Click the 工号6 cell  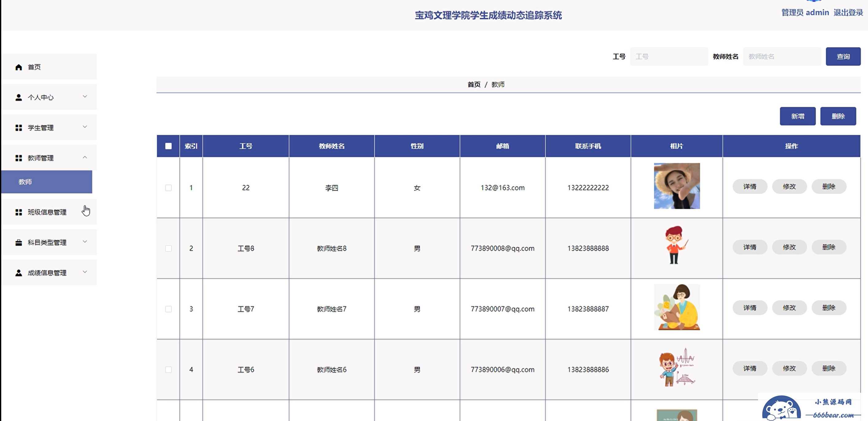(x=245, y=369)
